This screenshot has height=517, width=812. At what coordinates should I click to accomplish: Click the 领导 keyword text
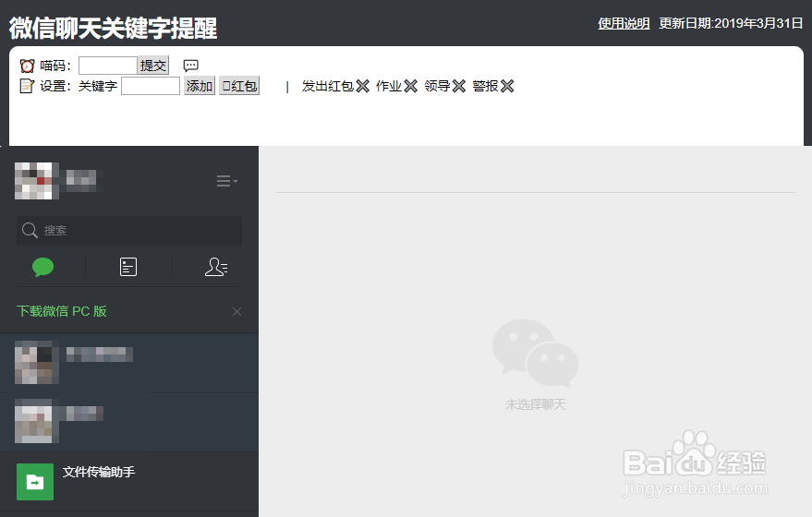tap(437, 86)
